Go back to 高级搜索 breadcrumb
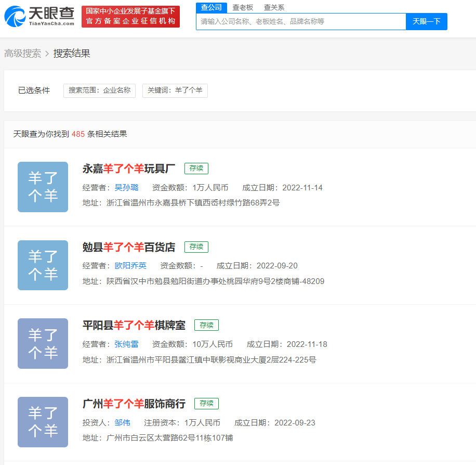The image size is (476, 465). pos(22,54)
